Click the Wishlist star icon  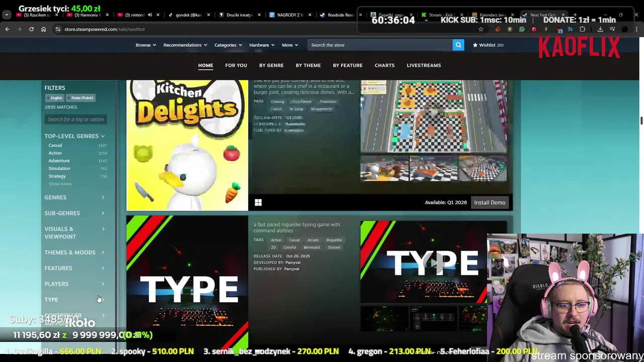pyautogui.click(x=475, y=45)
